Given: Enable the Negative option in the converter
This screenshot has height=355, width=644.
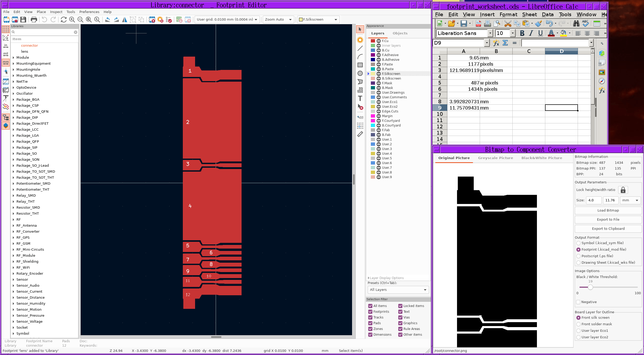Looking at the screenshot, I should tap(578, 302).
